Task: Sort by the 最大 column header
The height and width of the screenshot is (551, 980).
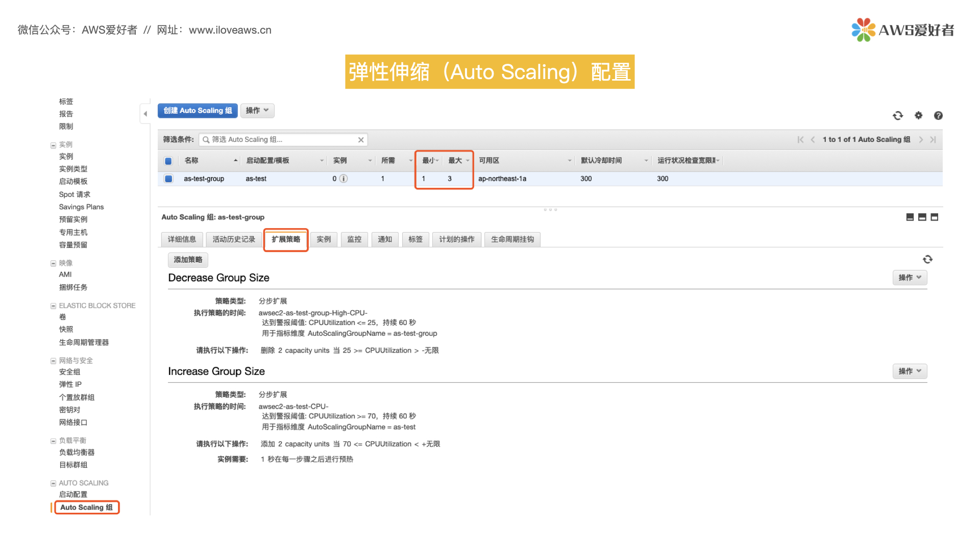Action: click(458, 161)
